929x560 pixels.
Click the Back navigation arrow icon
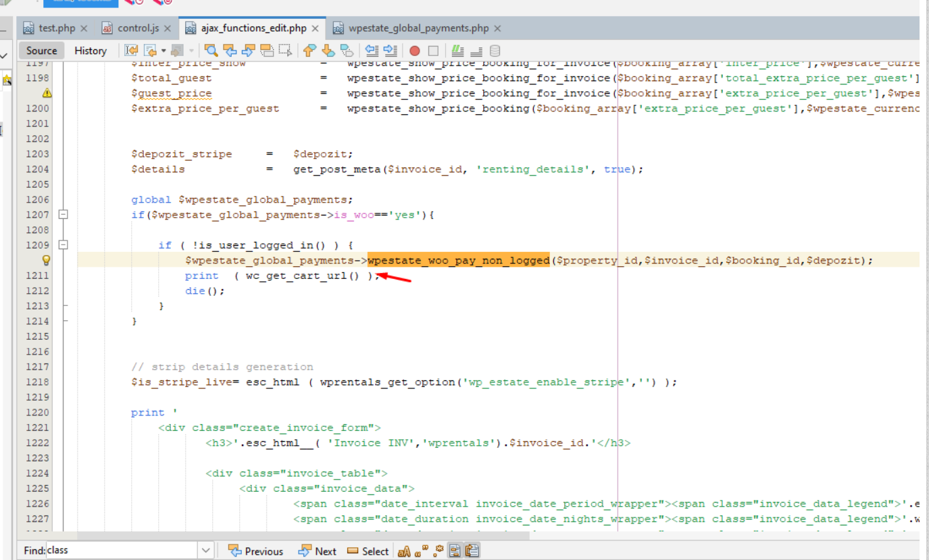pyautogui.click(x=150, y=51)
